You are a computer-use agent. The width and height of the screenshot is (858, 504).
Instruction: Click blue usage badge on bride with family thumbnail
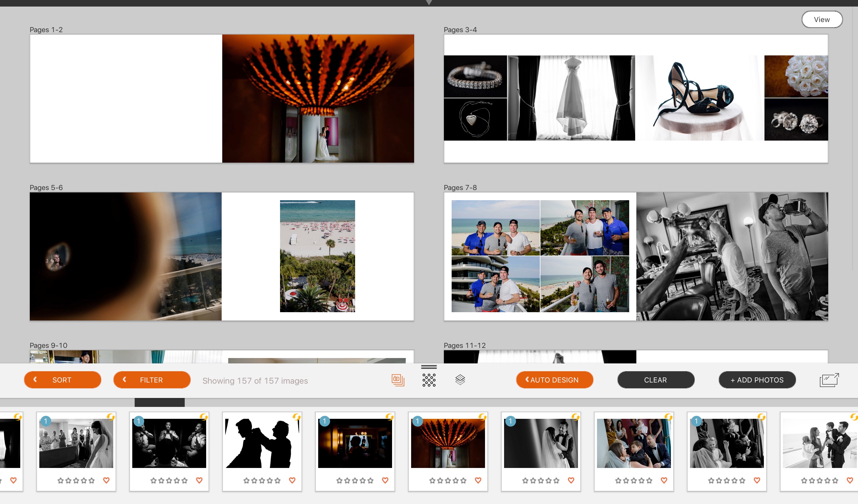pyautogui.click(x=46, y=421)
